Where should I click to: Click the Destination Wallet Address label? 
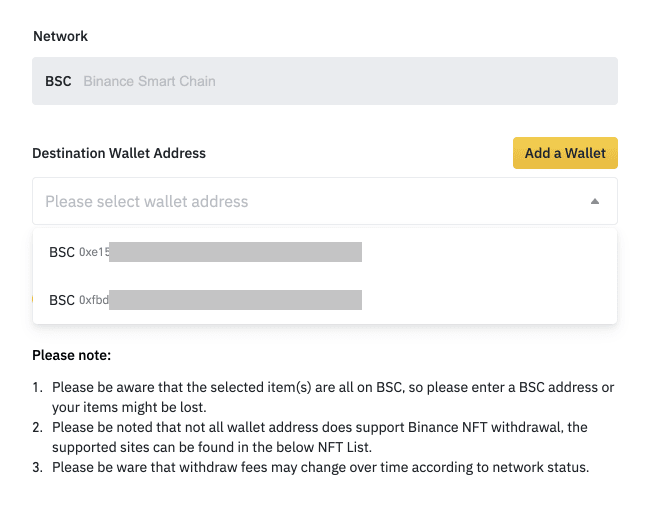click(x=119, y=153)
